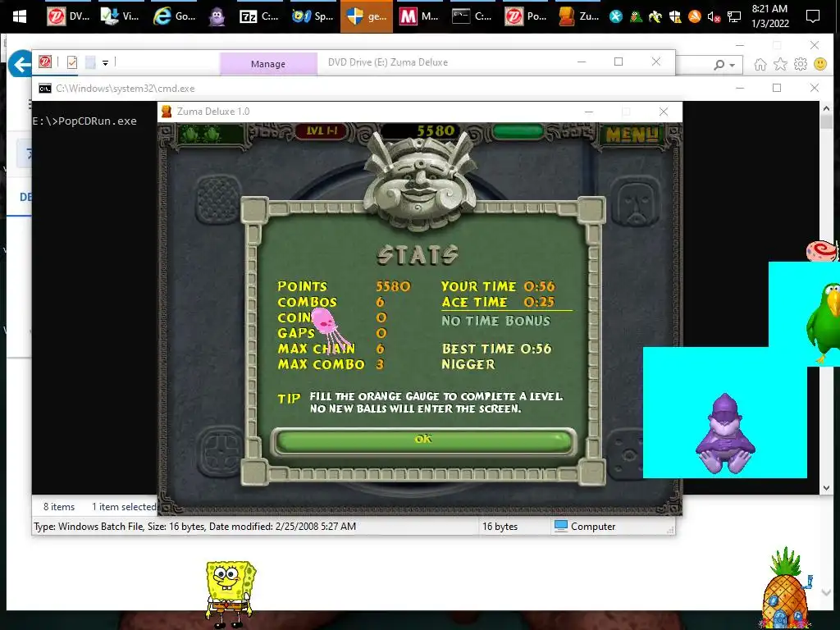Screen dimensions: 840x630
Task: Open the Vi... taskbar item
Action: (x=121, y=16)
